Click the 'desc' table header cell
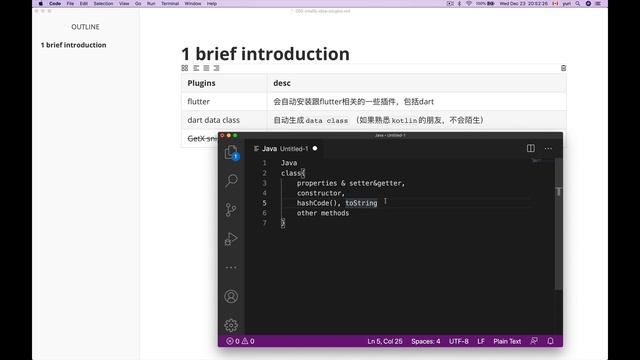The height and width of the screenshot is (360, 640). (x=417, y=83)
